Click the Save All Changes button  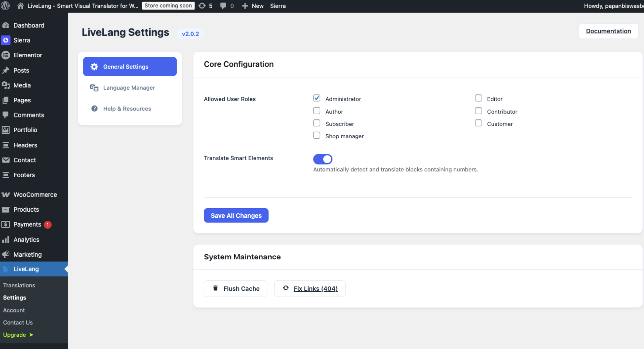[x=236, y=216]
